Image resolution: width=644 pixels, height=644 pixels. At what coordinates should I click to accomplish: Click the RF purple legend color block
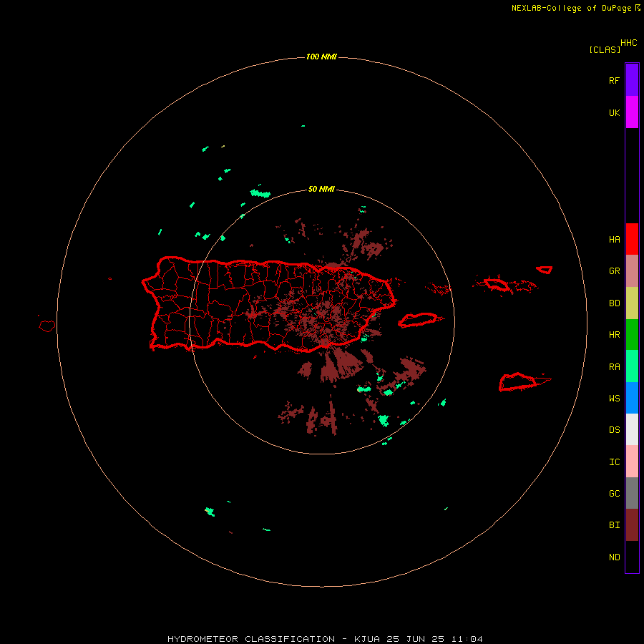pyautogui.click(x=632, y=80)
